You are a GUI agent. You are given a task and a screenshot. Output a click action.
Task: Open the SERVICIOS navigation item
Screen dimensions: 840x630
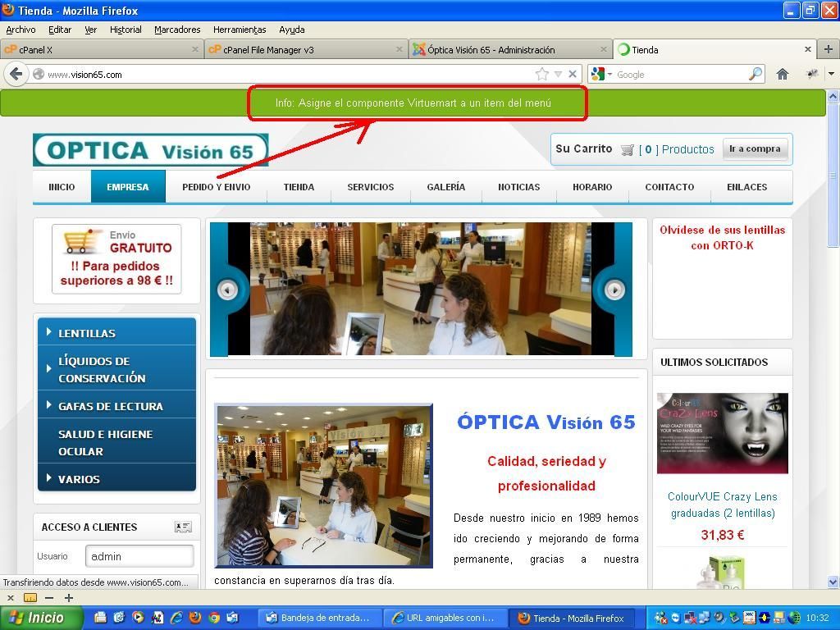(371, 187)
